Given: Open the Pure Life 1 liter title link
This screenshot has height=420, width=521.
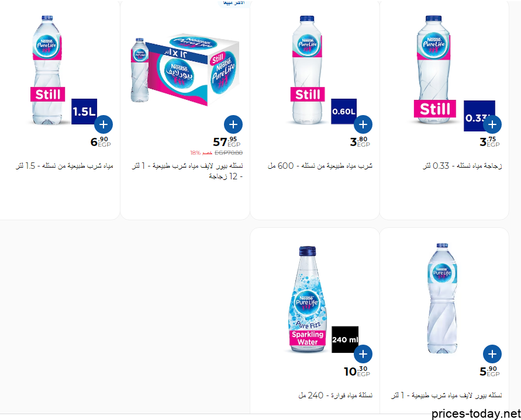Looking at the screenshot, I should [x=447, y=395].
